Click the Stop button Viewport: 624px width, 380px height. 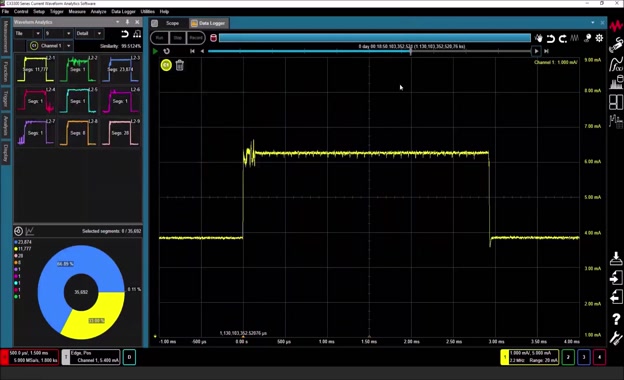point(177,38)
